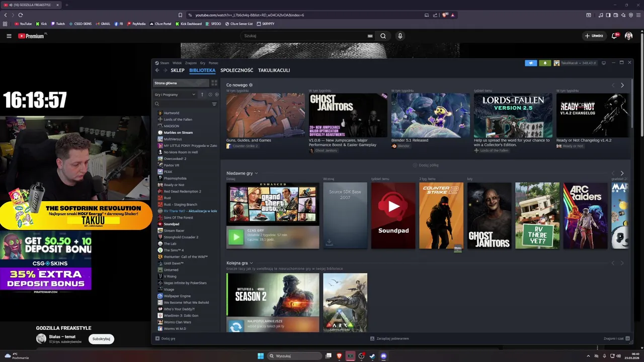Expand Gry i Programy filter dropdown
Viewport: 644px width, 362px height.
175,95
